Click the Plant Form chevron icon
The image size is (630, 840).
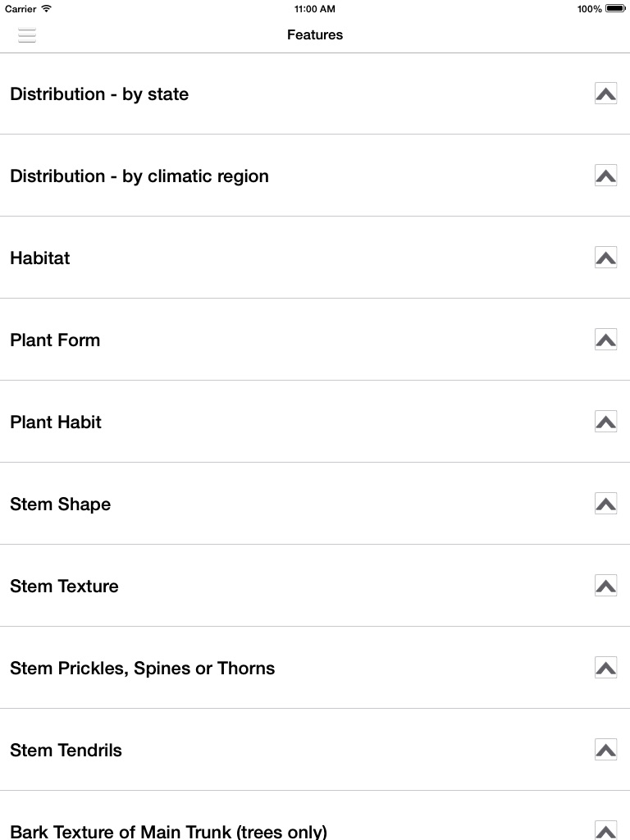coord(605,339)
